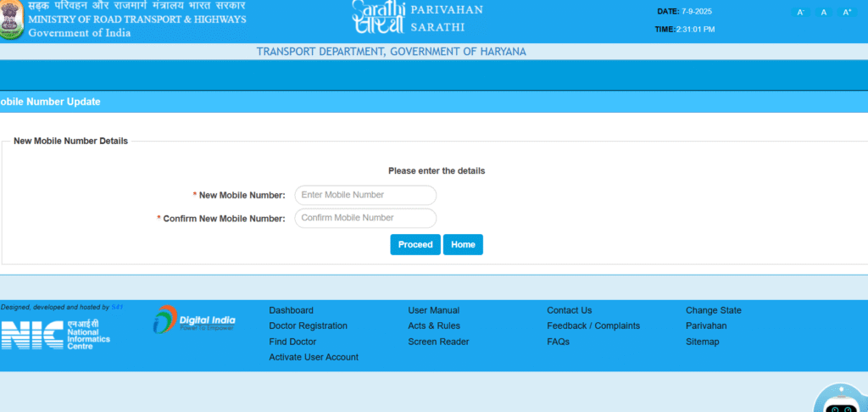The image size is (868, 412).
Task: Open Activate User Account link
Action: [314, 357]
